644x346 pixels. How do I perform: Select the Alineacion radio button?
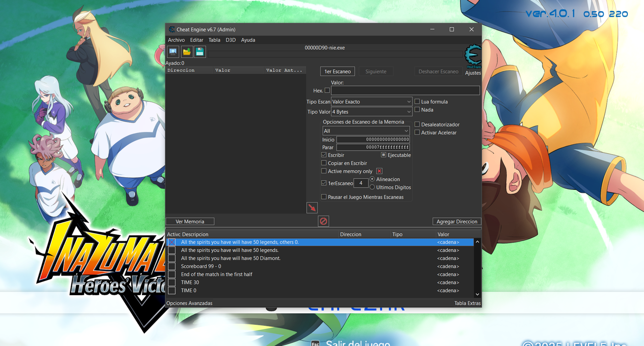(x=372, y=179)
